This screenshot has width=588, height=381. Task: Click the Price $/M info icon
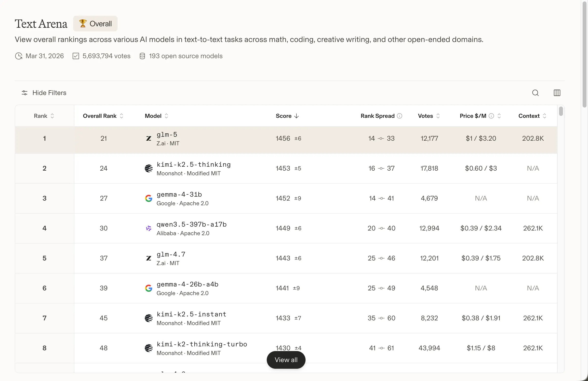[491, 116]
